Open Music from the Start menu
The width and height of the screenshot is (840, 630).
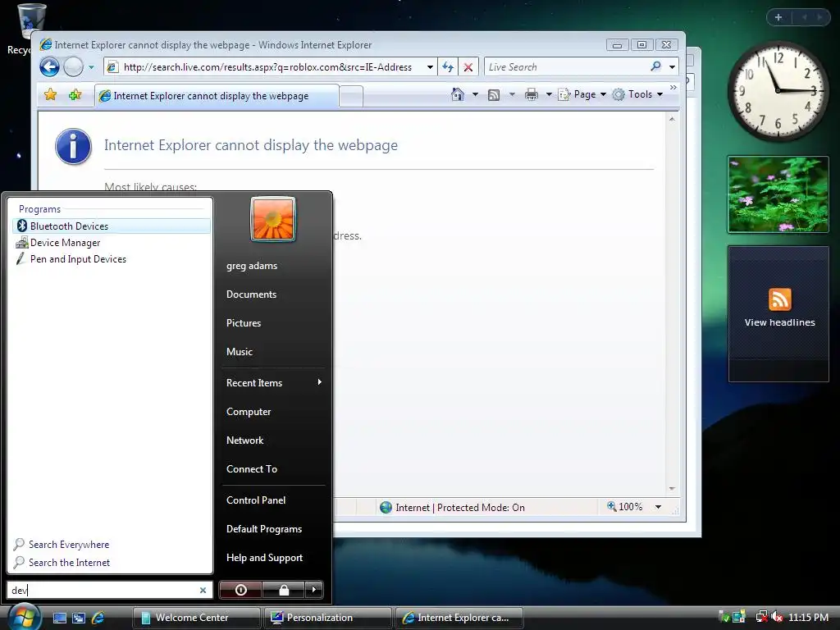239,352
